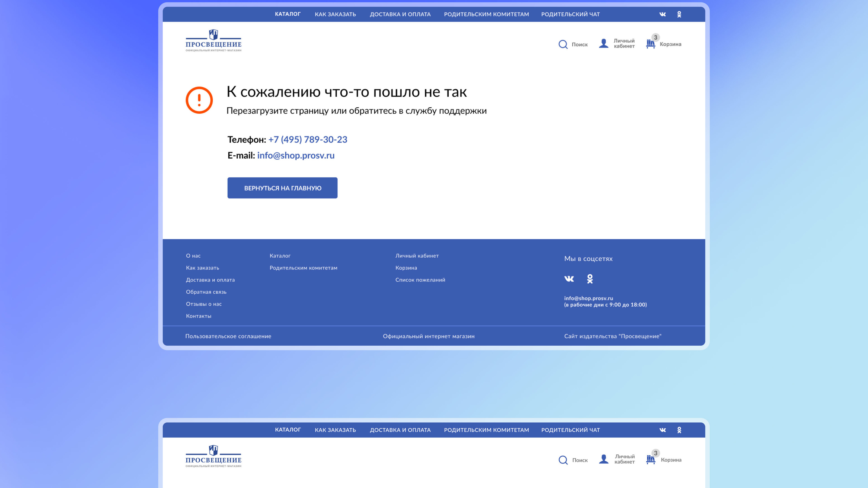Open Список пожеланий footer link
The width and height of the screenshot is (868, 488).
pos(420,280)
